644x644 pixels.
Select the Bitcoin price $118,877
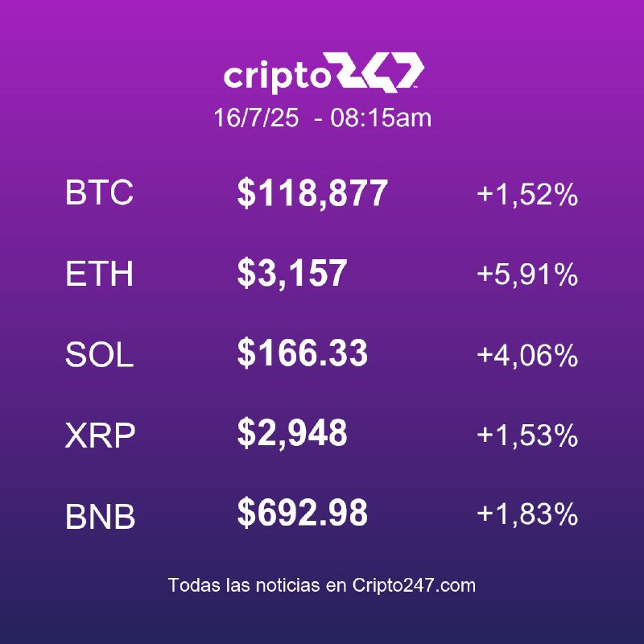[x=312, y=193]
